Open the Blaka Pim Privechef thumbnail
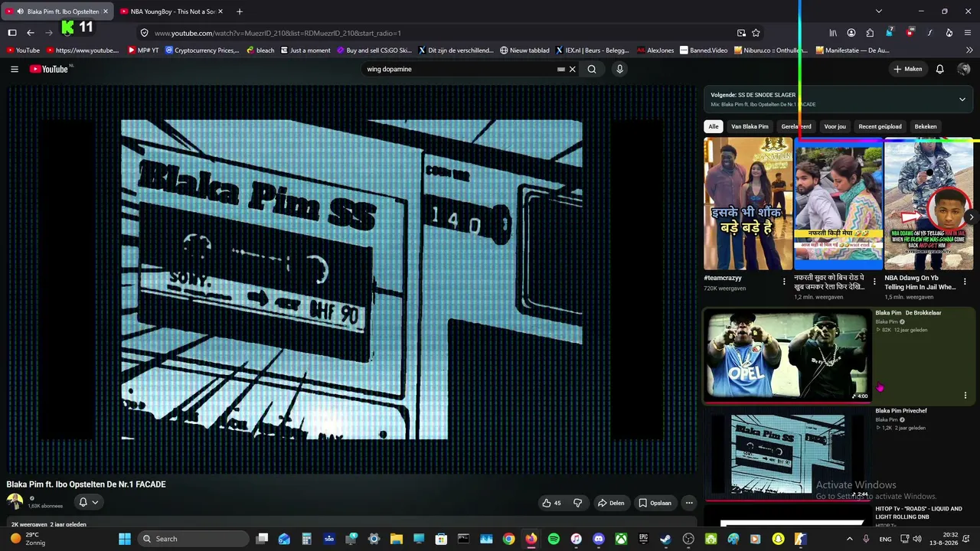 (x=787, y=453)
